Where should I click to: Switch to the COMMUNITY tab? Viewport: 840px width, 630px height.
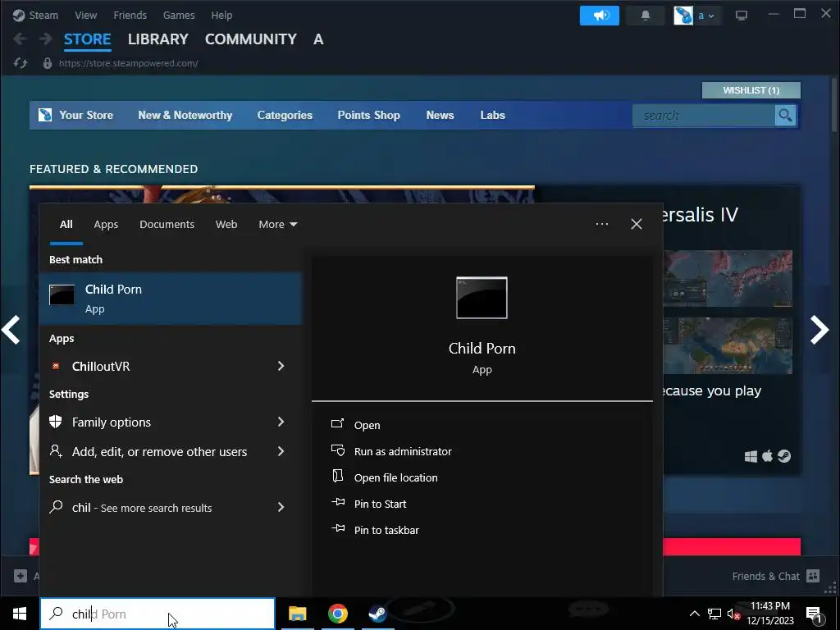251,39
